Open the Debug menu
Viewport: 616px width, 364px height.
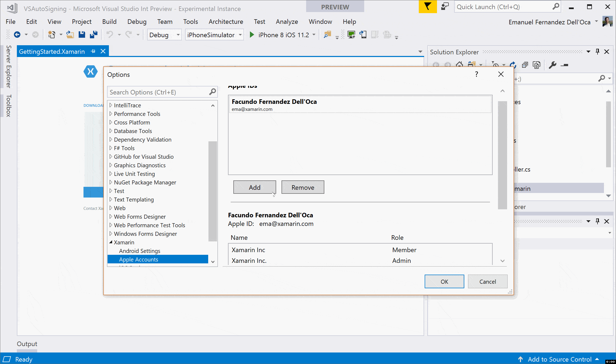point(136,21)
